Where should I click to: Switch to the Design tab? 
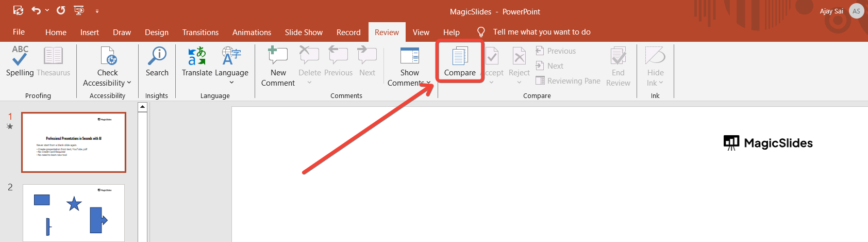(x=157, y=32)
